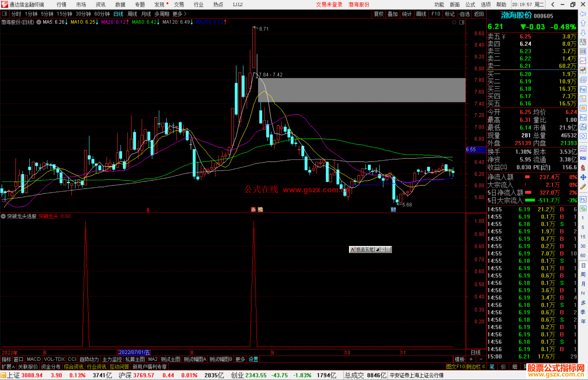Image resolution: width=588 pixels, height=380 pixels.
Task: Toggle the 画线 drawing lines button
Action: pos(421,14)
